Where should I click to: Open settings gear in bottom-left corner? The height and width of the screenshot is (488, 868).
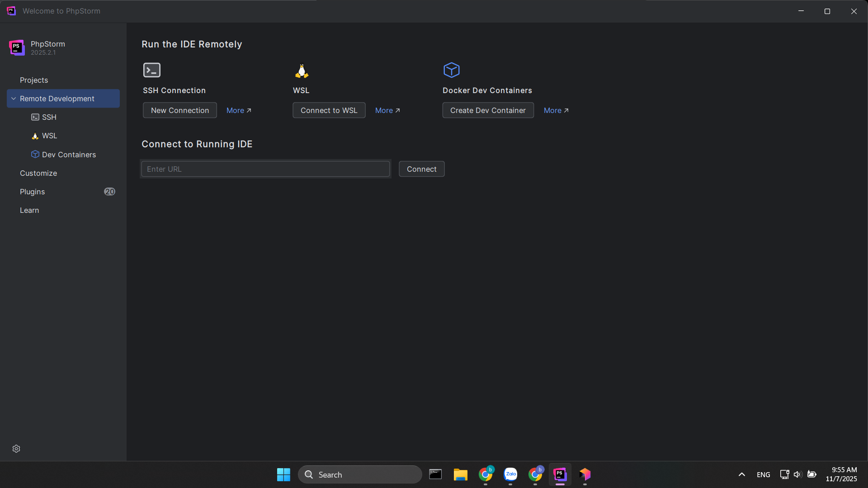16,449
